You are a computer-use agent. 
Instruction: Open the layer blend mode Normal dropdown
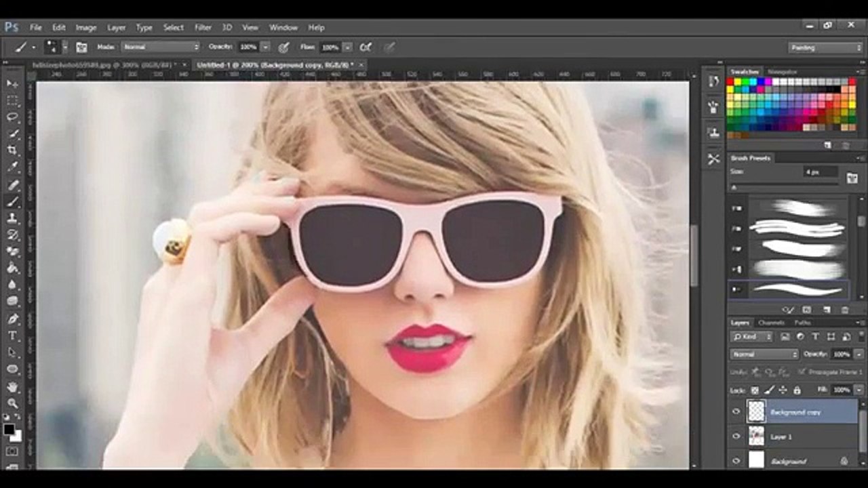coord(764,354)
